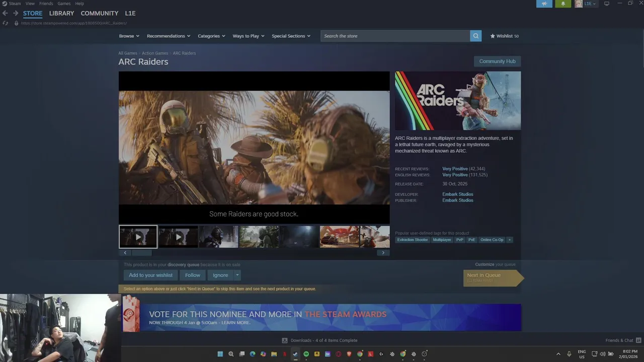Expand the Categories dropdown

(x=211, y=36)
